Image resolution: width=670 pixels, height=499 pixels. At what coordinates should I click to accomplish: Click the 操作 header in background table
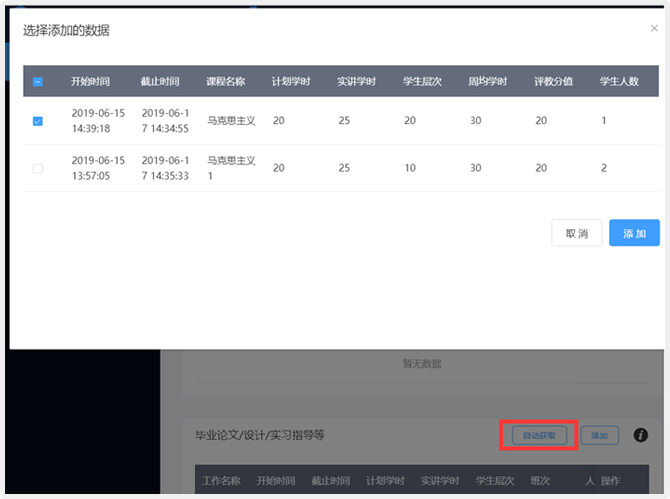(610, 481)
